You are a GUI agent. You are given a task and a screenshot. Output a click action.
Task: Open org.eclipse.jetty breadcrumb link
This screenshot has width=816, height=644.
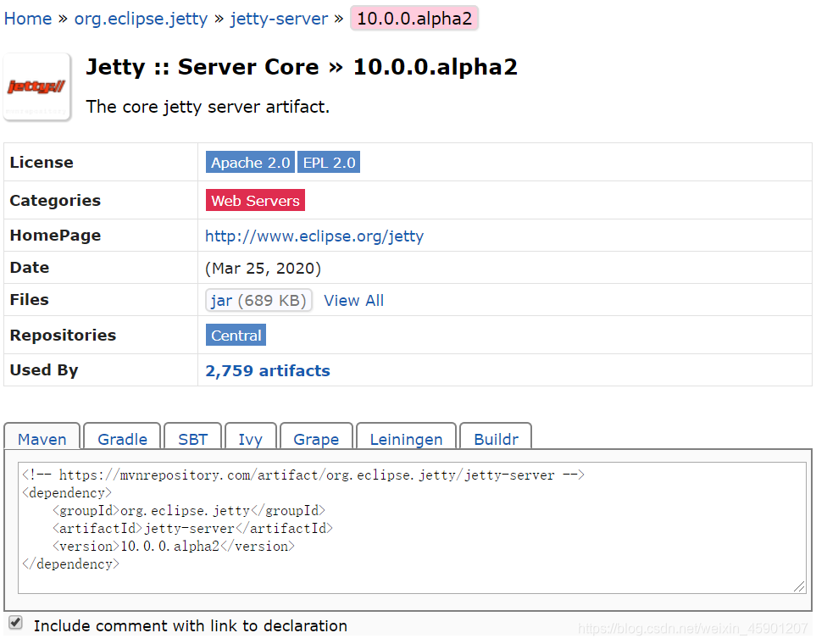coord(141,19)
